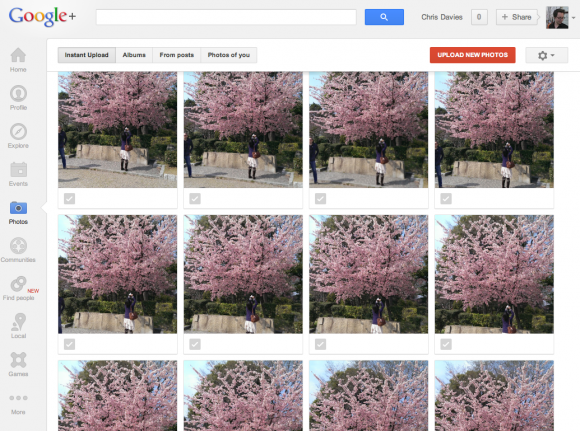The width and height of the screenshot is (580, 431).
Task: Open third thumbnail in second row
Action: 368,274
